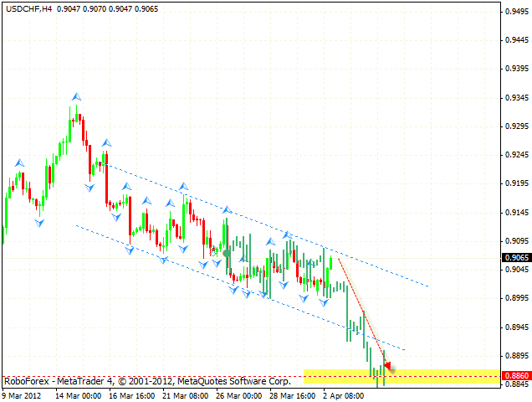Select the 14 Mar 00:00 time label
Screen dimensions: 532x402
79,394
